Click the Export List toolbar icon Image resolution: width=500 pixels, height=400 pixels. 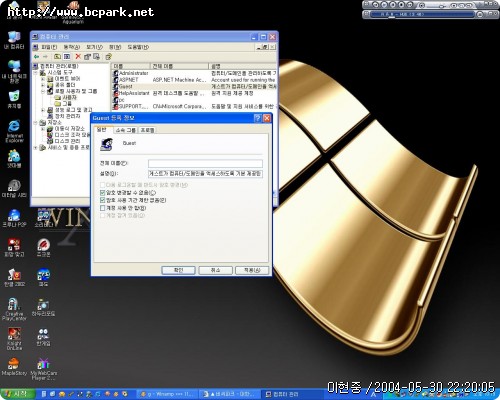point(97,57)
